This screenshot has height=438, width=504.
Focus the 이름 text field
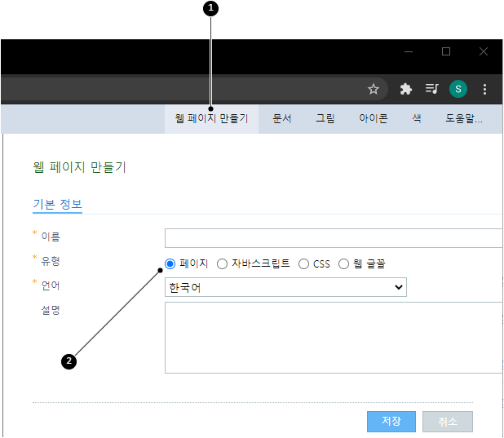334,238
